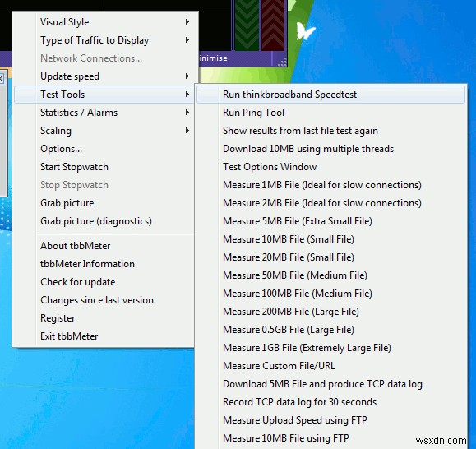Select Grab picture
This screenshot has width=476, height=449.
click(105, 203)
